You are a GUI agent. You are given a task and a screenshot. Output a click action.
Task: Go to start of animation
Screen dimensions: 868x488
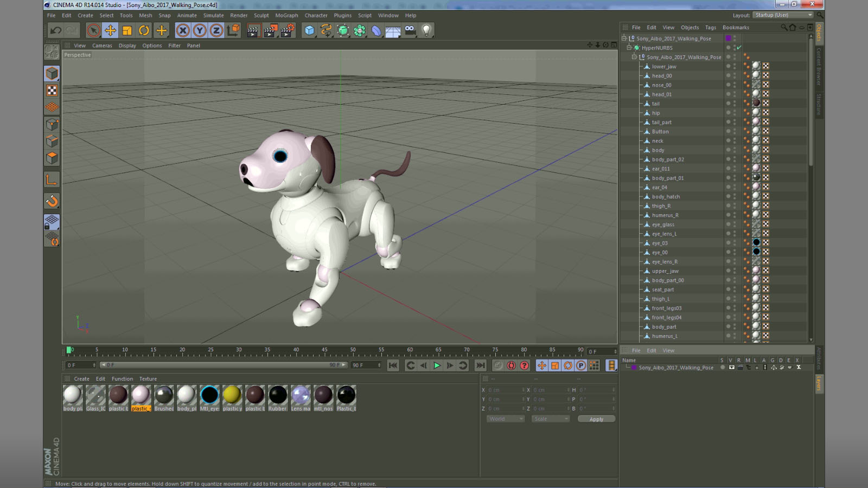pyautogui.click(x=393, y=365)
